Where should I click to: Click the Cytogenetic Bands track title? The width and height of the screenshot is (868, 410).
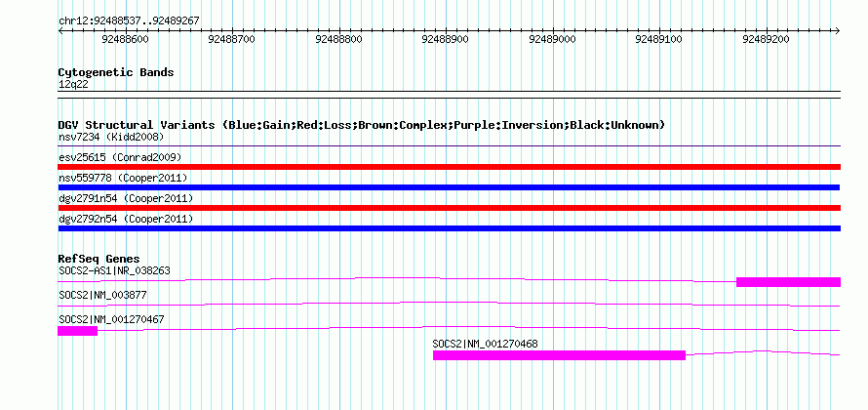coord(116,72)
